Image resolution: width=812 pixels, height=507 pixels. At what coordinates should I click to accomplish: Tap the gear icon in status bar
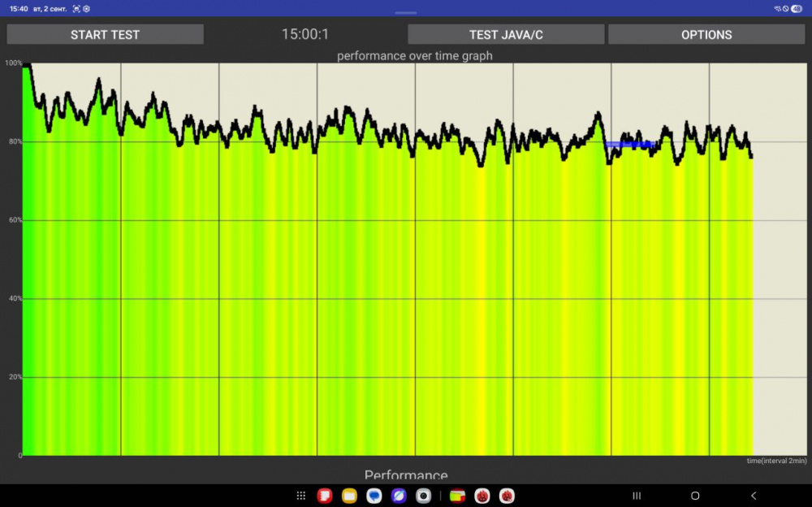click(x=87, y=8)
